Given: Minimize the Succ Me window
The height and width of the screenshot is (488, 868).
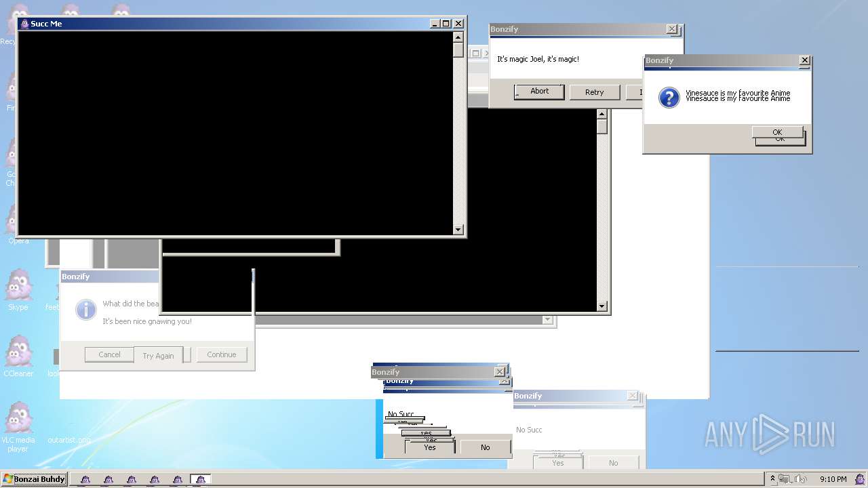Looking at the screenshot, I should pyautogui.click(x=435, y=24).
